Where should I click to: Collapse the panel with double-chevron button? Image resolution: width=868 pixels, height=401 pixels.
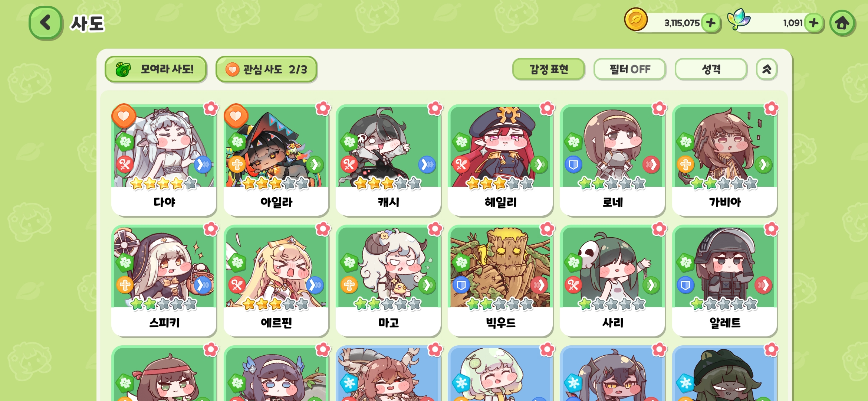[x=767, y=69]
